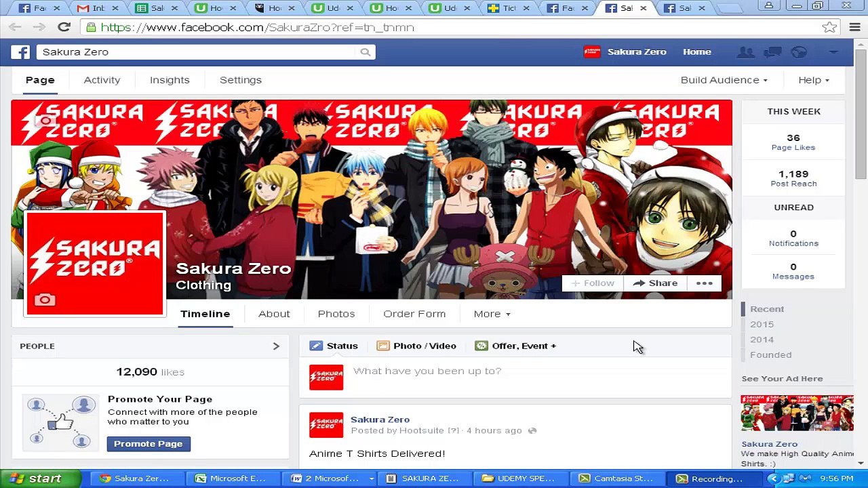
Task: Expand the Help dropdown
Action: click(x=814, y=80)
